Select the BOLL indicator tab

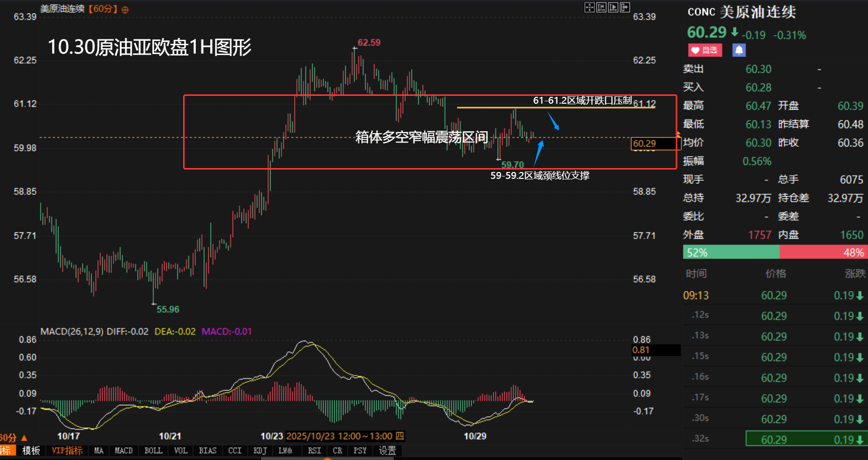pos(153,451)
